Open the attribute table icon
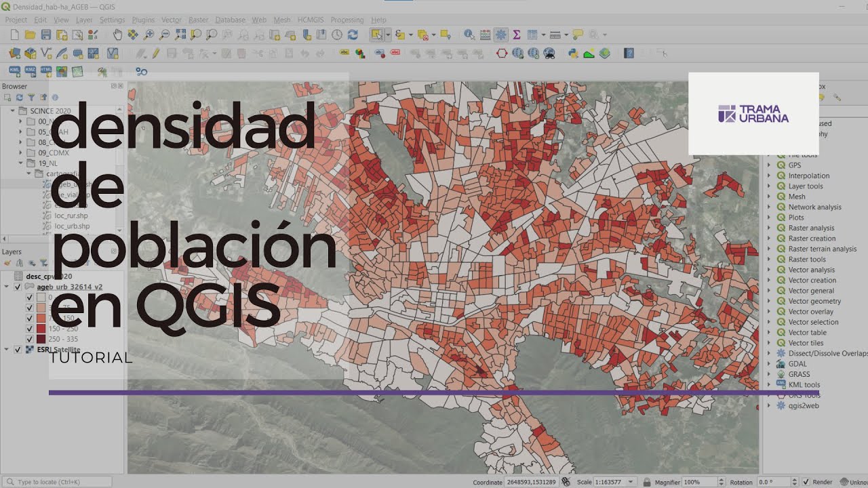 coord(532,35)
